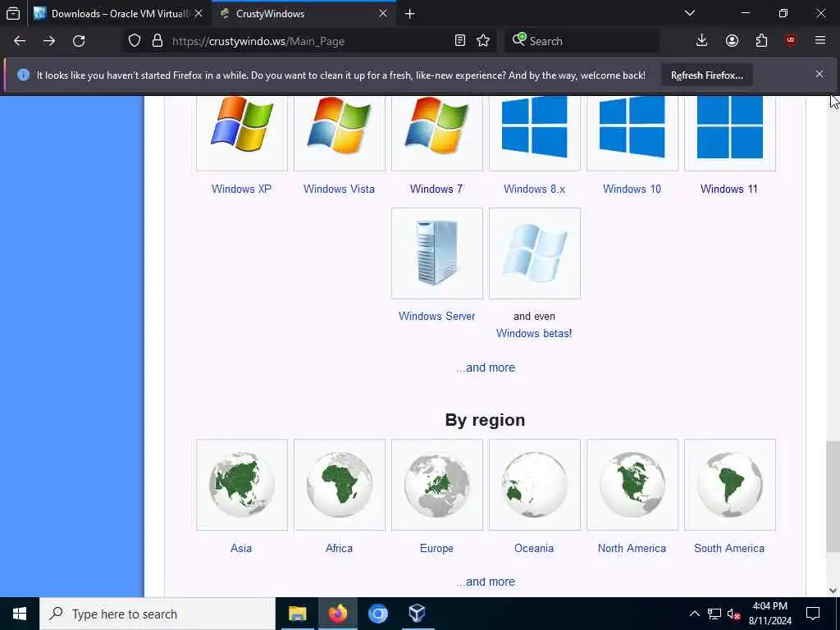
Task: Click the Refresh Firefox... button
Action: tap(706, 75)
